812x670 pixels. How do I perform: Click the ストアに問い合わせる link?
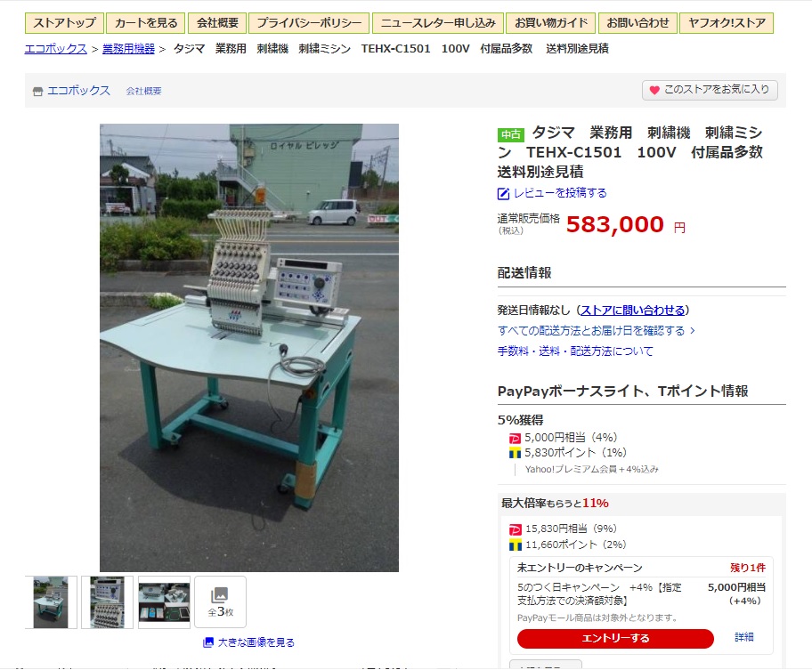[632, 310]
